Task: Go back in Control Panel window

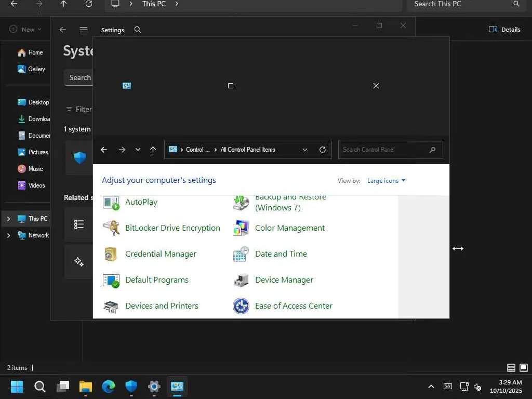Action: tap(104, 150)
